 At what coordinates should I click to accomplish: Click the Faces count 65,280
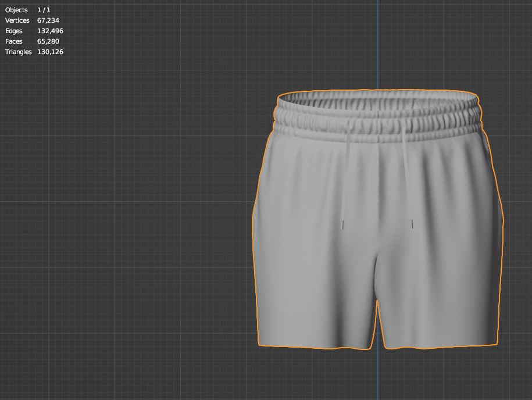tap(48, 41)
